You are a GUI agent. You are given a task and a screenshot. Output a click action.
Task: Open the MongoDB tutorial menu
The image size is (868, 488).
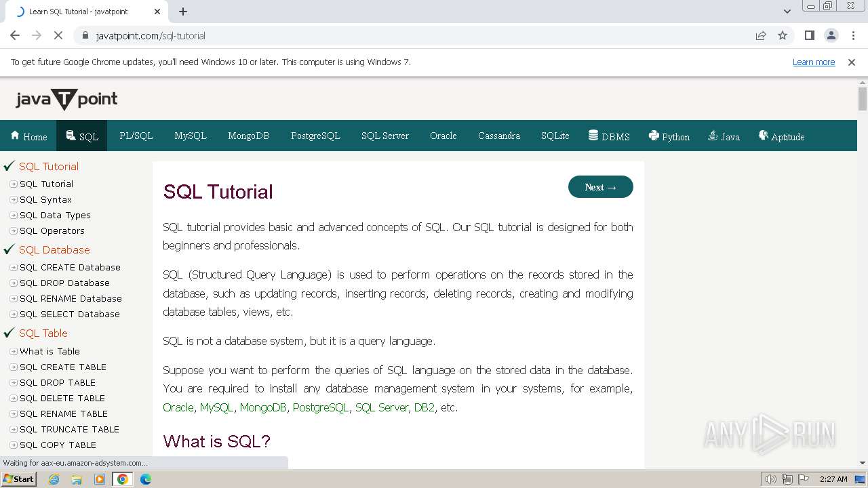(249, 136)
